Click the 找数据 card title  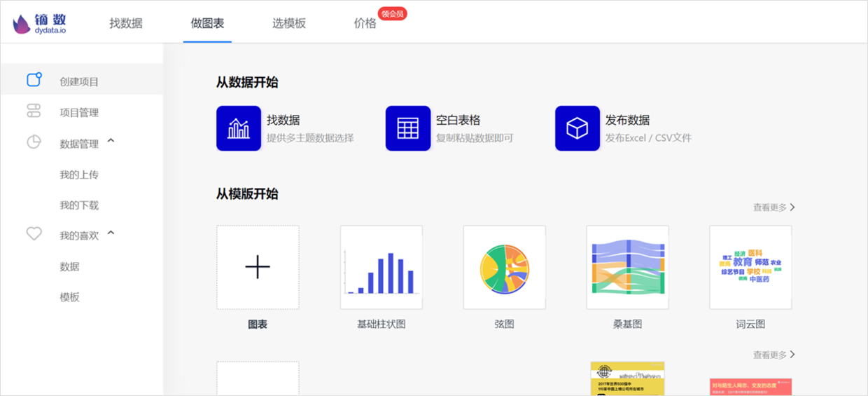pos(283,120)
